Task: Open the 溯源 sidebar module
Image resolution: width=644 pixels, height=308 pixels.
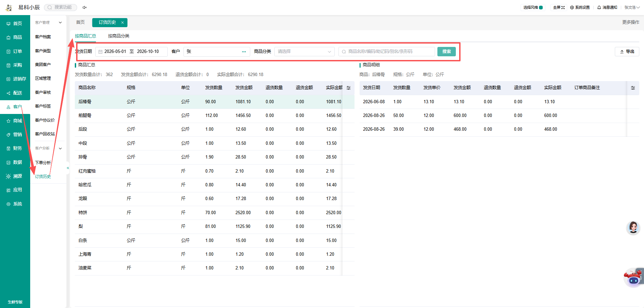Action: 15,176
